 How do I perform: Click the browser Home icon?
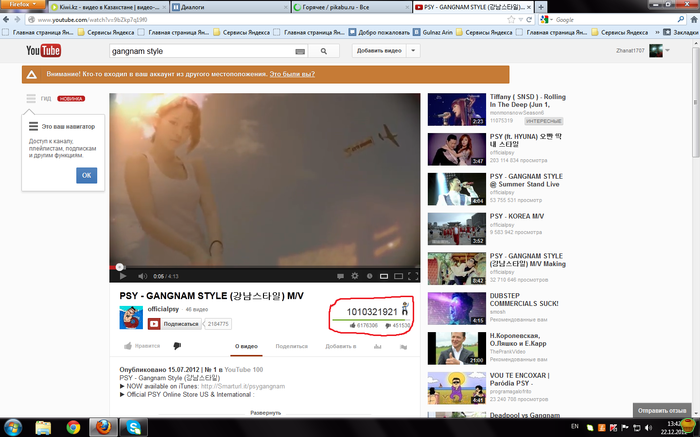[x=694, y=20]
